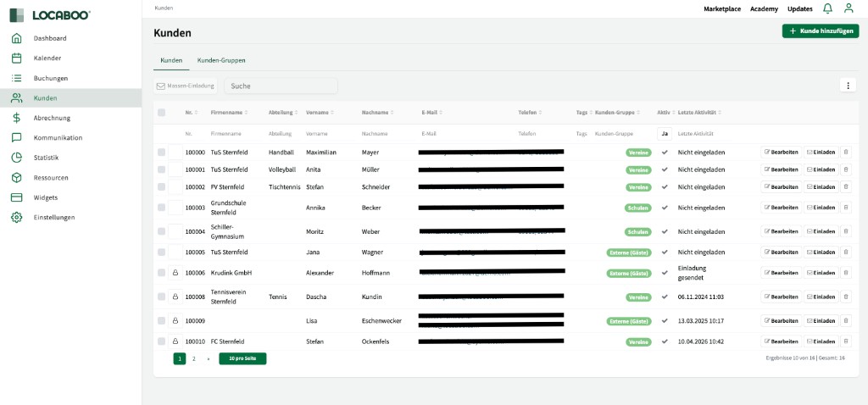Open Updates in top bar
Screen dimensions: 868x405
(x=800, y=8)
